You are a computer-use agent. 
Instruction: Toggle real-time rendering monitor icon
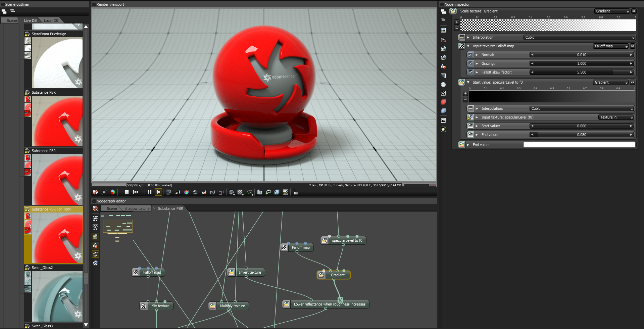point(168,192)
